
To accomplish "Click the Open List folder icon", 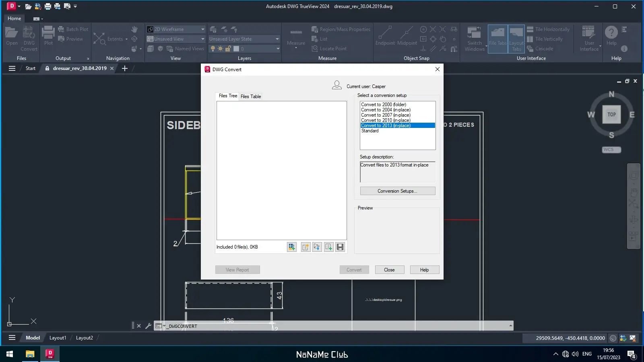I will pos(317,247).
